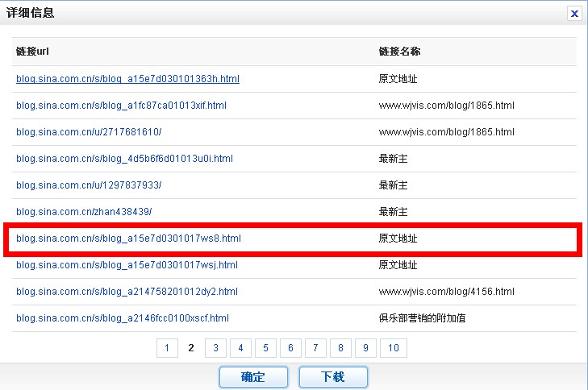
Task: Open link blog_a2146fcc0100xscf.html
Action: pyautogui.click(x=123, y=318)
